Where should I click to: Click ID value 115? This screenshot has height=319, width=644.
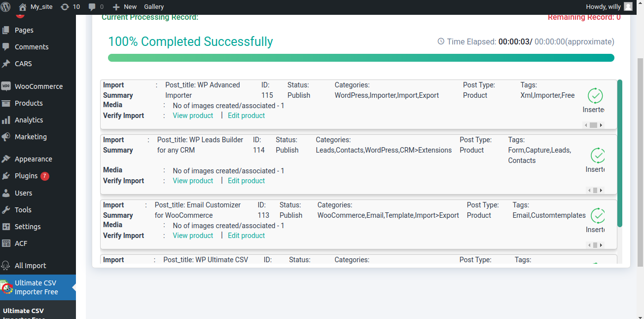(267, 95)
